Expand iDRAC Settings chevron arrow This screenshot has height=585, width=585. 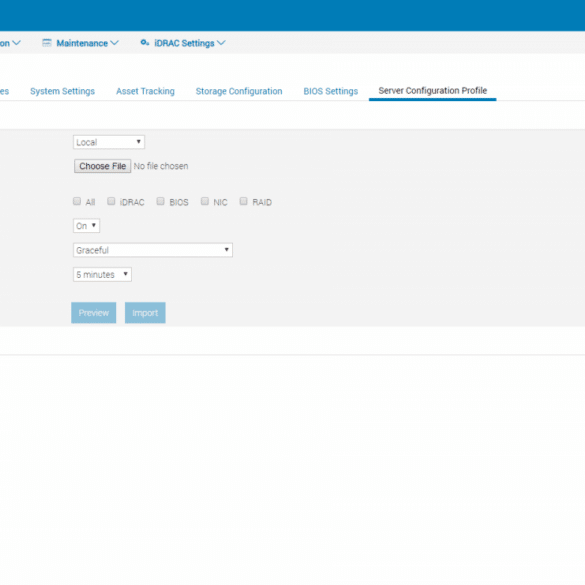tap(221, 43)
